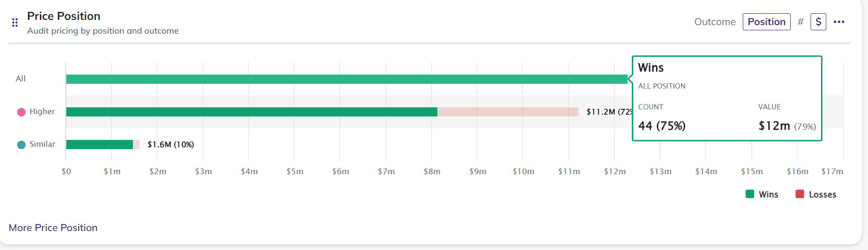Click the red Losses legend swatch
This screenshot has width=868, height=250.
click(800, 194)
